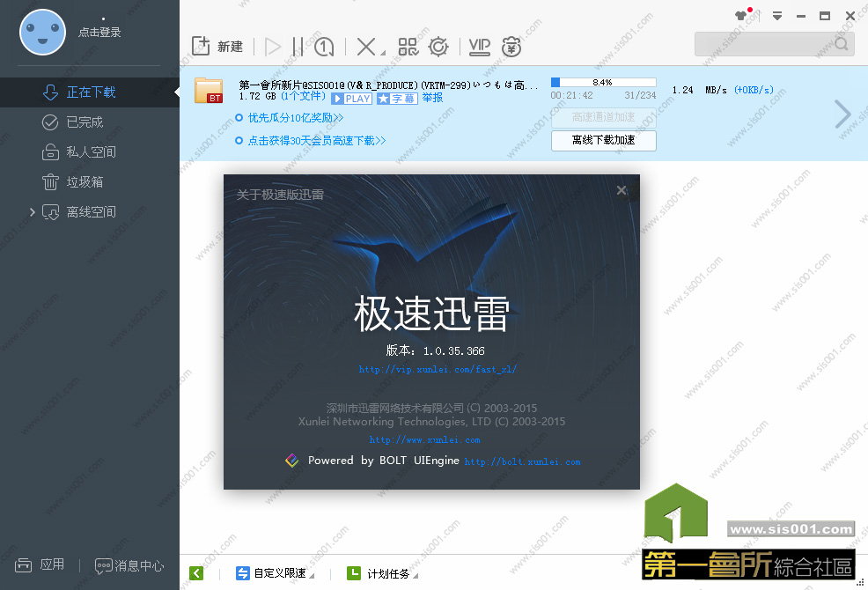Screen dimensions: 868x590
Task: Open 消息中心 message center
Action: [x=129, y=565]
